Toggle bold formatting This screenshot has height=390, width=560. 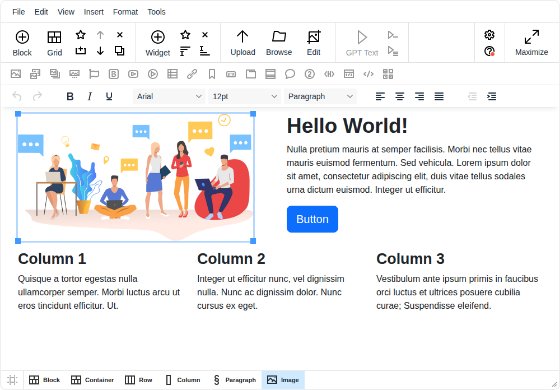coord(70,96)
